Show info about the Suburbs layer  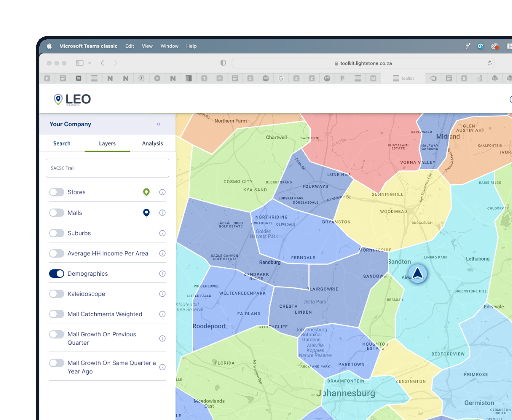click(x=162, y=233)
